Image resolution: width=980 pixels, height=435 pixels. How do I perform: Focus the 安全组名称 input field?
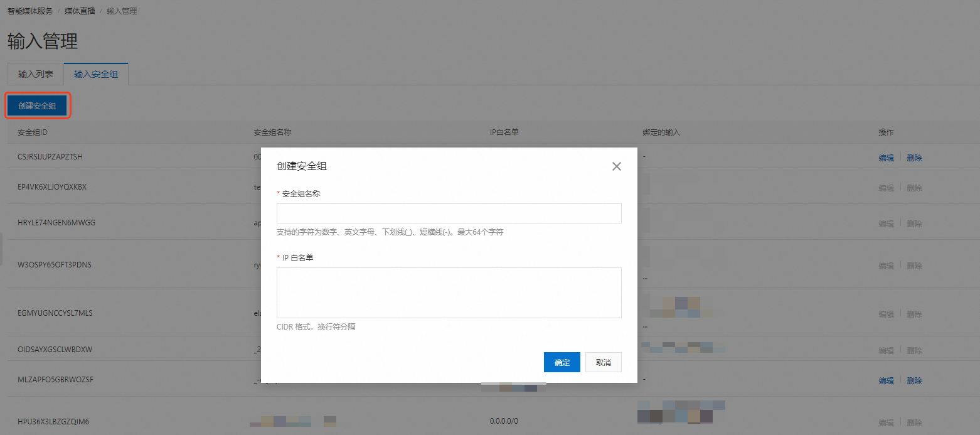[449, 213]
